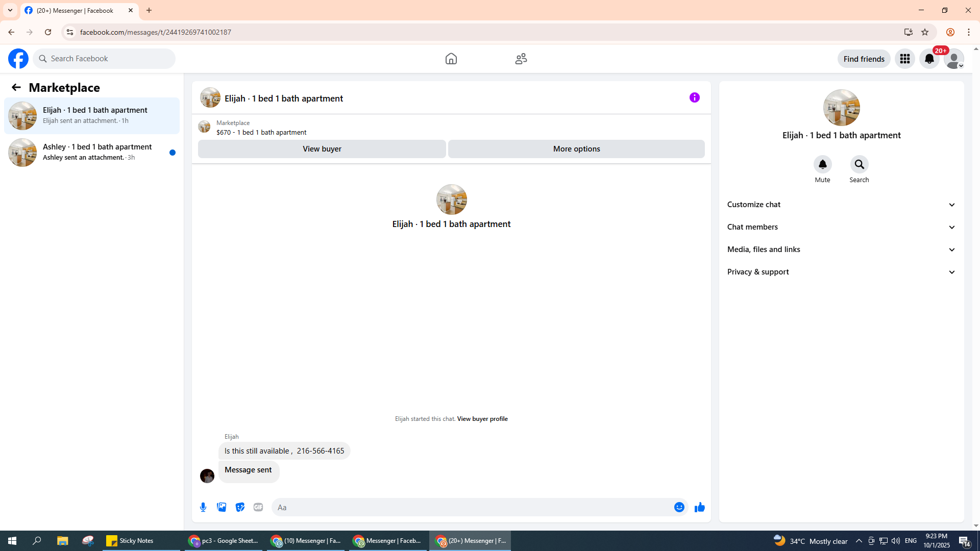Image resolution: width=980 pixels, height=551 pixels.
Task: Mute this conversation
Action: point(822,164)
